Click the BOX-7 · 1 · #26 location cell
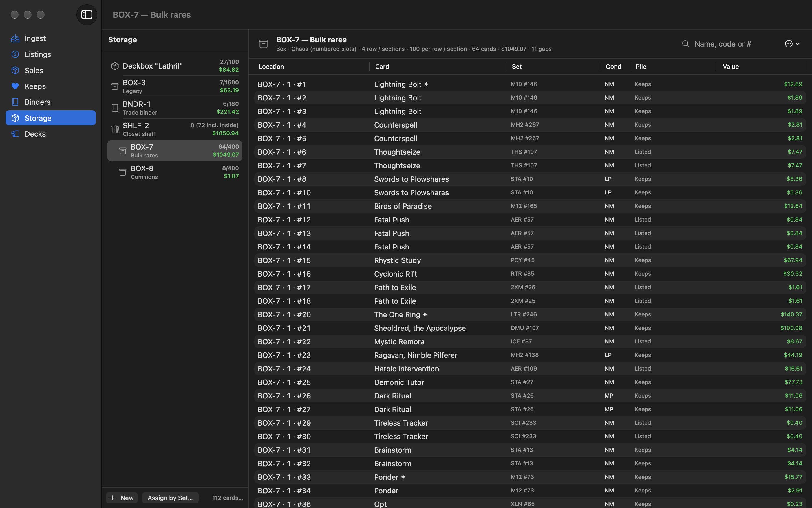 point(284,396)
